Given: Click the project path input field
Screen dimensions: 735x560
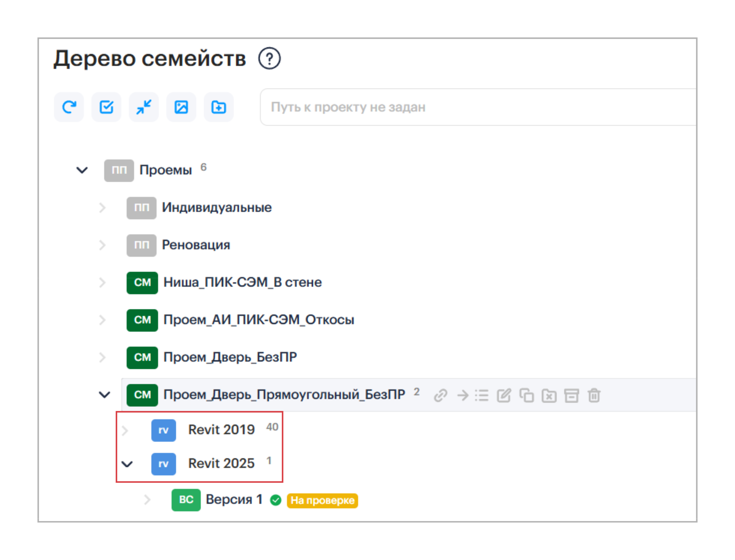Looking at the screenshot, I should 478,107.
